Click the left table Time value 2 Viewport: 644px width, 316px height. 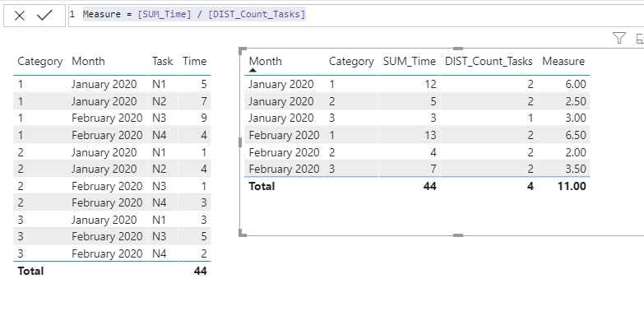(x=204, y=253)
